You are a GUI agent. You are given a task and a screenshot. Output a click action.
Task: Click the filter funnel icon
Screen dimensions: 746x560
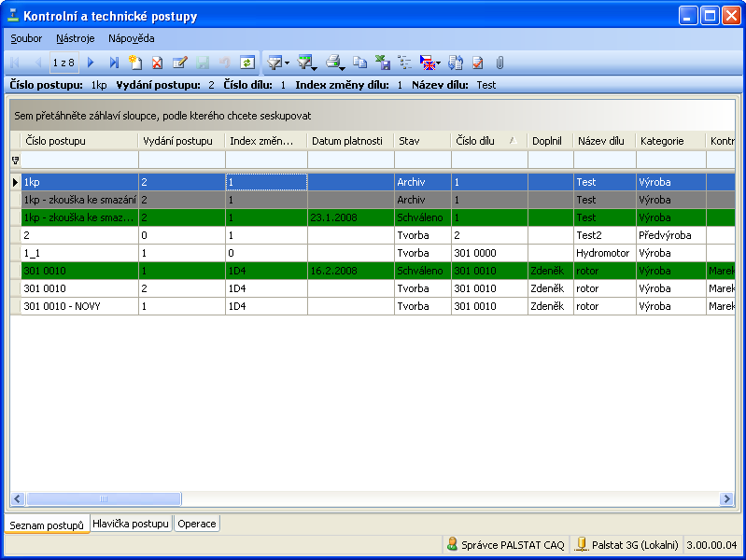pyautogui.click(x=274, y=63)
